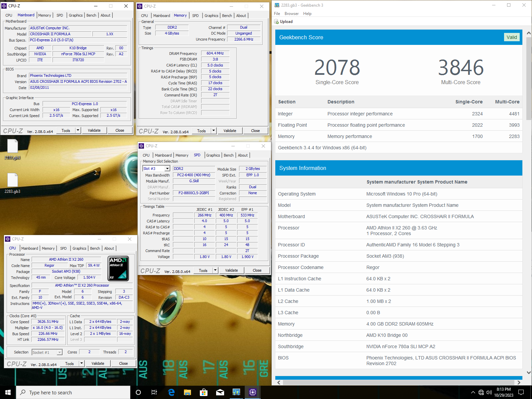Open network settings tray icon
532x399 pixels.
(481, 392)
